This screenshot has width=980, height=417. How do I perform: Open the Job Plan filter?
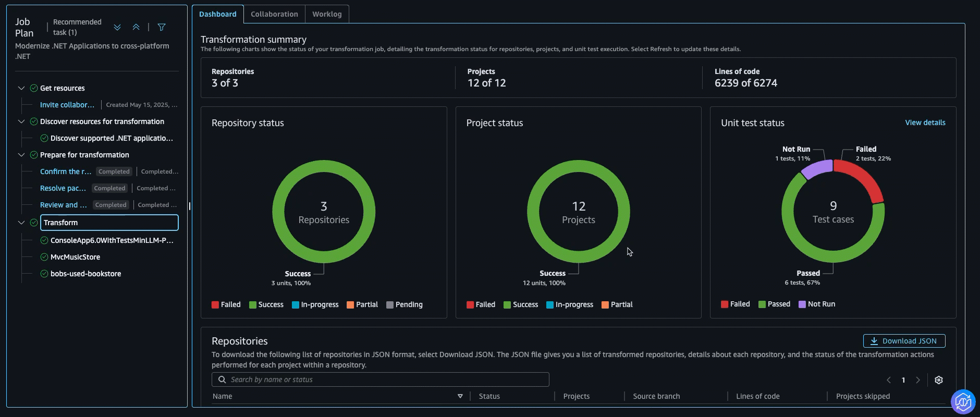click(x=162, y=27)
